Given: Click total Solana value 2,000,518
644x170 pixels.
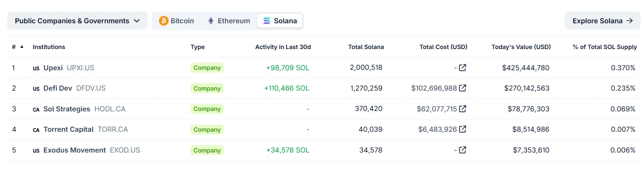Looking at the screenshot, I should pyautogui.click(x=366, y=67).
